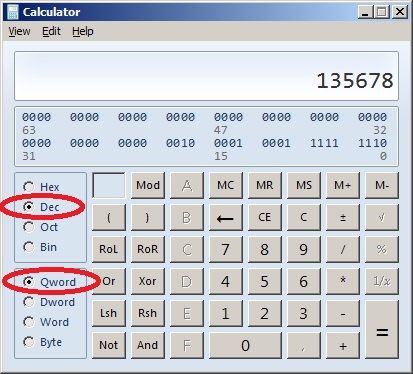This screenshot has width=413, height=374.
Task: Click the Or bitwise button
Action: (109, 281)
